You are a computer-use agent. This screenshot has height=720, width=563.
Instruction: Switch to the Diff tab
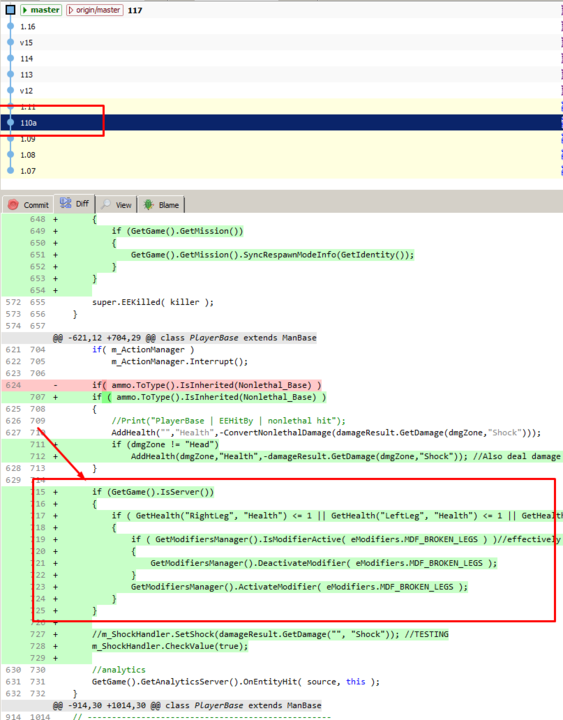click(x=75, y=204)
